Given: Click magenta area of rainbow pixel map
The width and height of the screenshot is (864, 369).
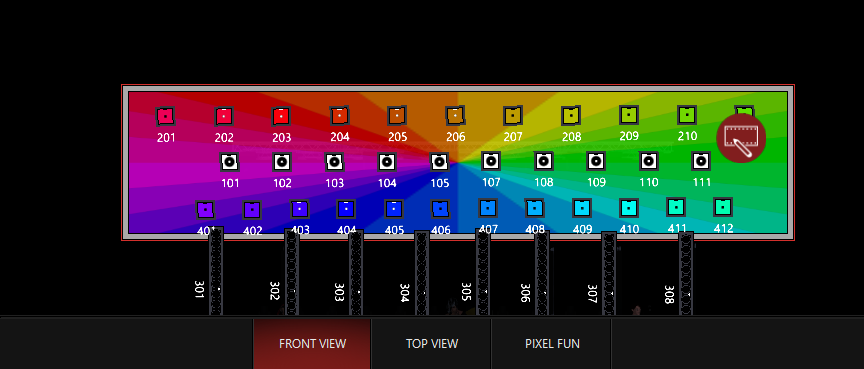Looking at the screenshot, I should tap(165, 171).
